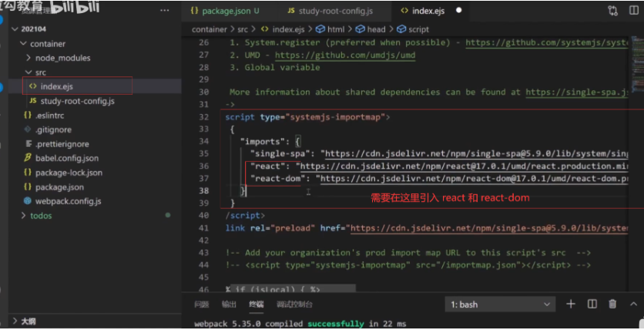Open the react-dom CDN URL on line 37
The width and height of the screenshot is (644, 330).
click(475, 178)
